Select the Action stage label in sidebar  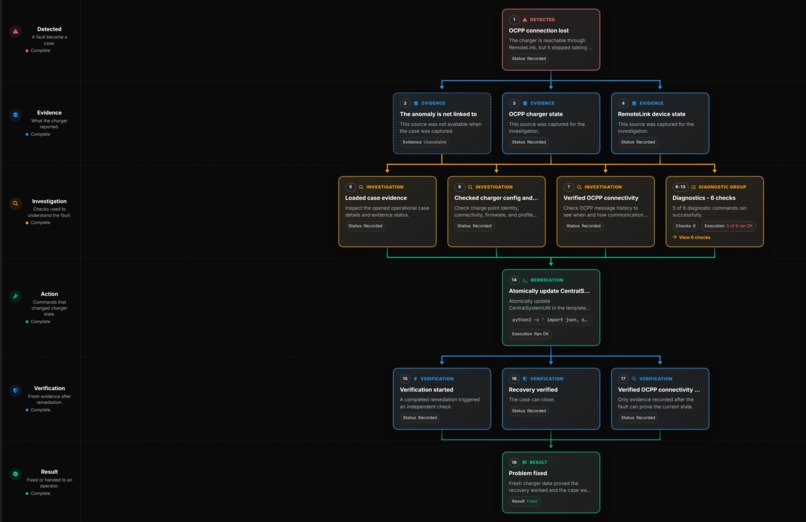(49, 294)
